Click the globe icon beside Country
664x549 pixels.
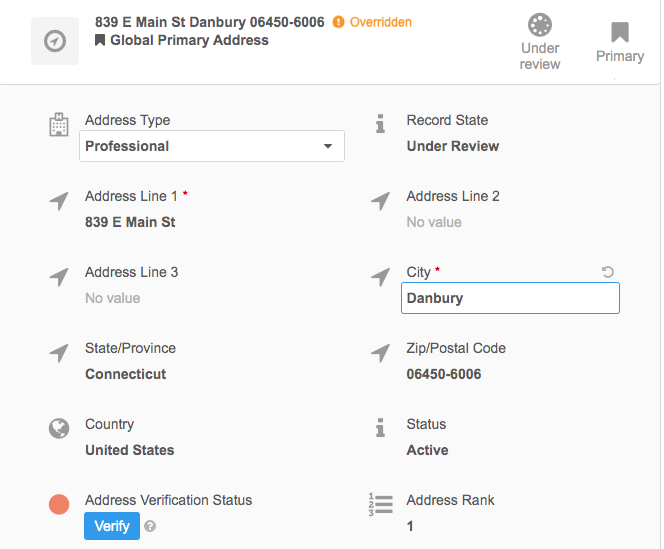pos(59,428)
